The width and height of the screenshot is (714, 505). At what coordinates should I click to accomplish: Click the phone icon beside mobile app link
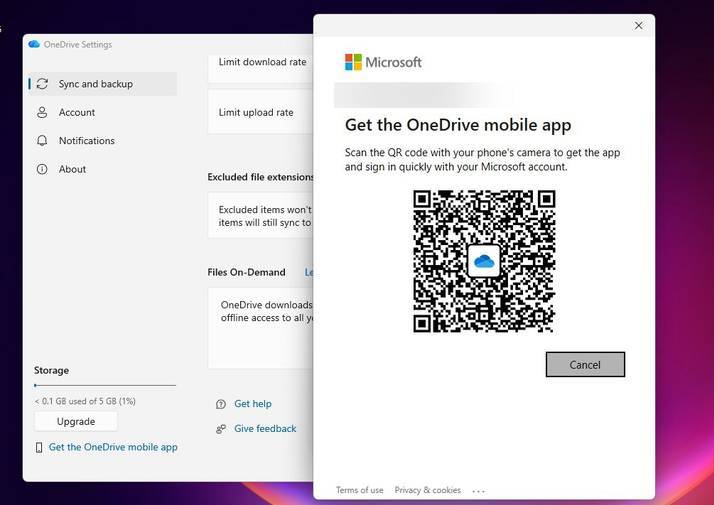point(39,448)
